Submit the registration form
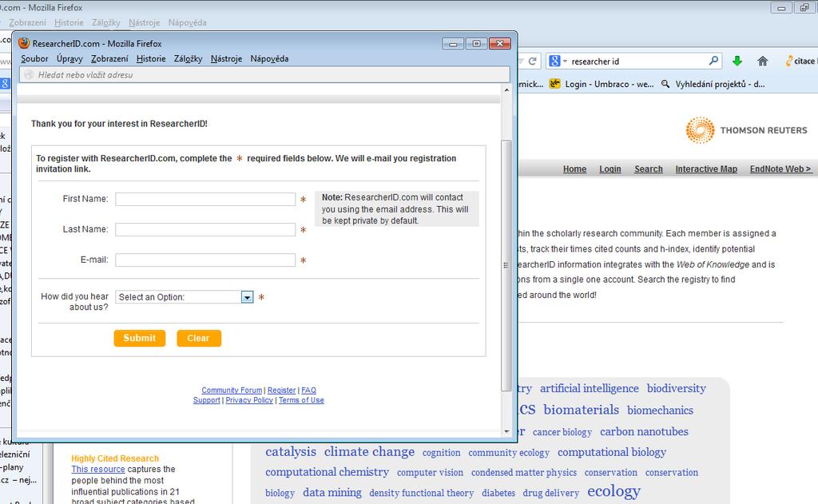 [139, 338]
